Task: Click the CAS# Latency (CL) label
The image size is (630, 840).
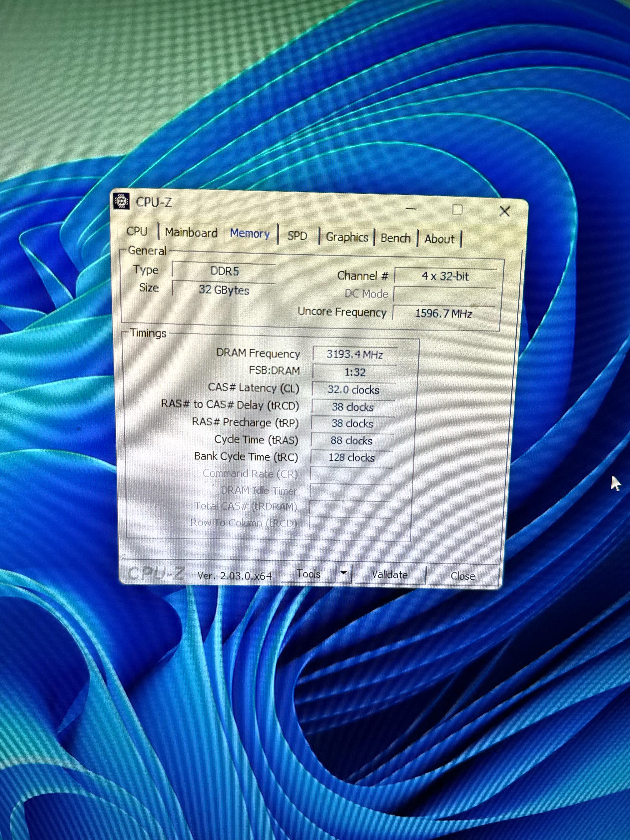Action: click(x=254, y=388)
